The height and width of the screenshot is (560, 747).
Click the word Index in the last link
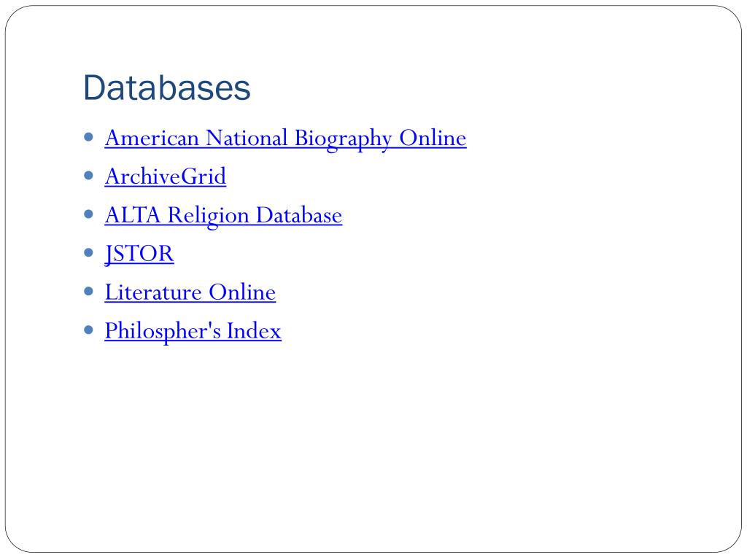tap(254, 331)
